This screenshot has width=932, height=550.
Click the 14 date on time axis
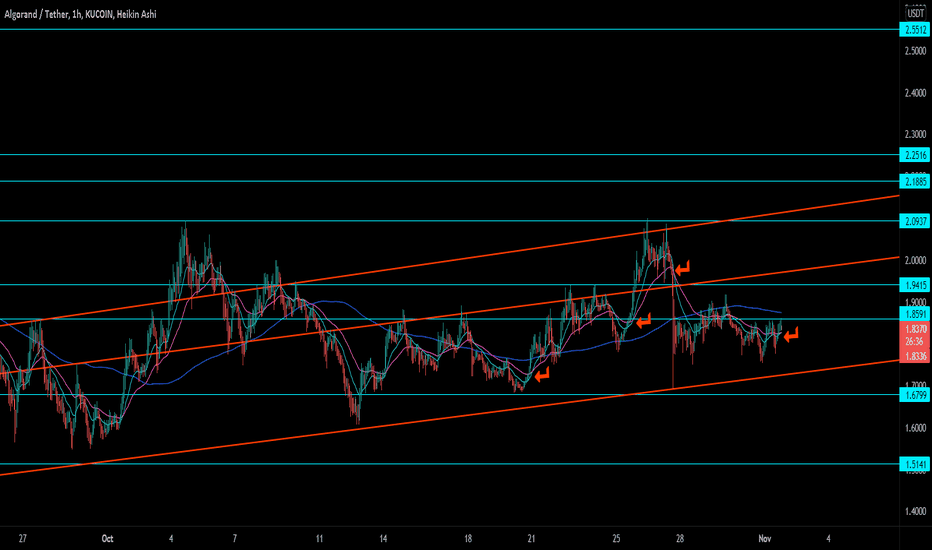pyautogui.click(x=383, y=539)
